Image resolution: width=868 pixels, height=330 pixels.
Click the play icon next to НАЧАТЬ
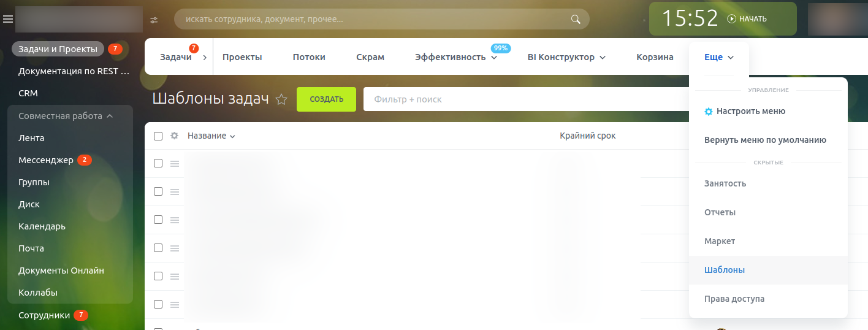731,19
